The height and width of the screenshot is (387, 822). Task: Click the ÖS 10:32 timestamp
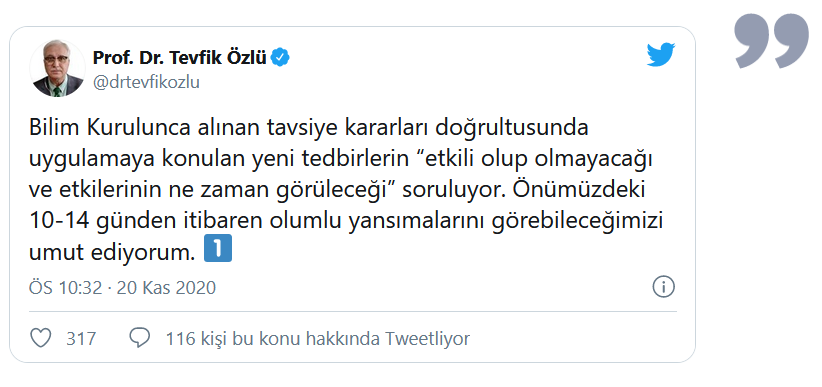pos(66,288)
